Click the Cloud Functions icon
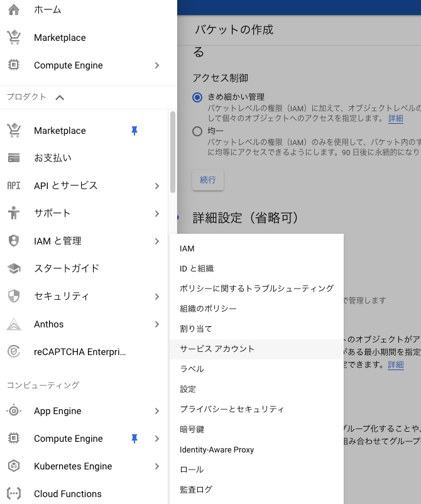This screenshot has width=421, height=504. point(14,494)
